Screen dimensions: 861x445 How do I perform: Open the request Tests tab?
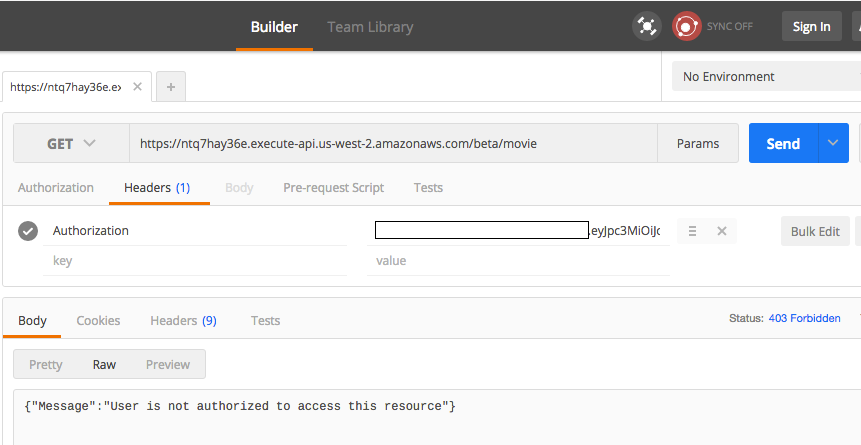point(428,187)
